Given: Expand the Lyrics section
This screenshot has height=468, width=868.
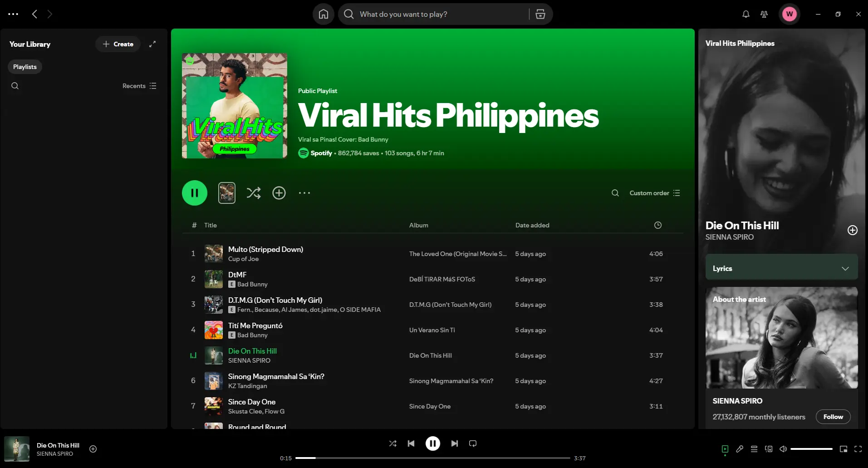Looking at the screenshot, I should [781, 268].
